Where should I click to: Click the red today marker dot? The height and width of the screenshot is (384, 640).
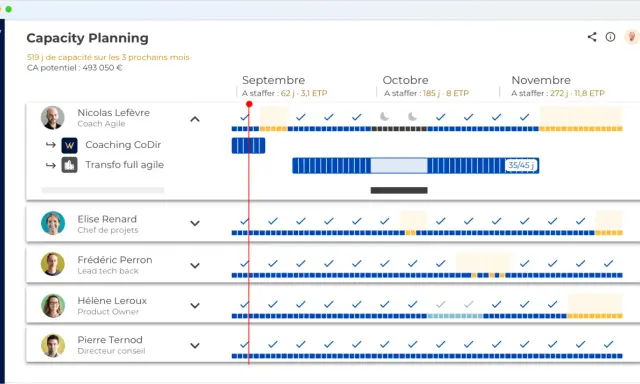(249, 104)
